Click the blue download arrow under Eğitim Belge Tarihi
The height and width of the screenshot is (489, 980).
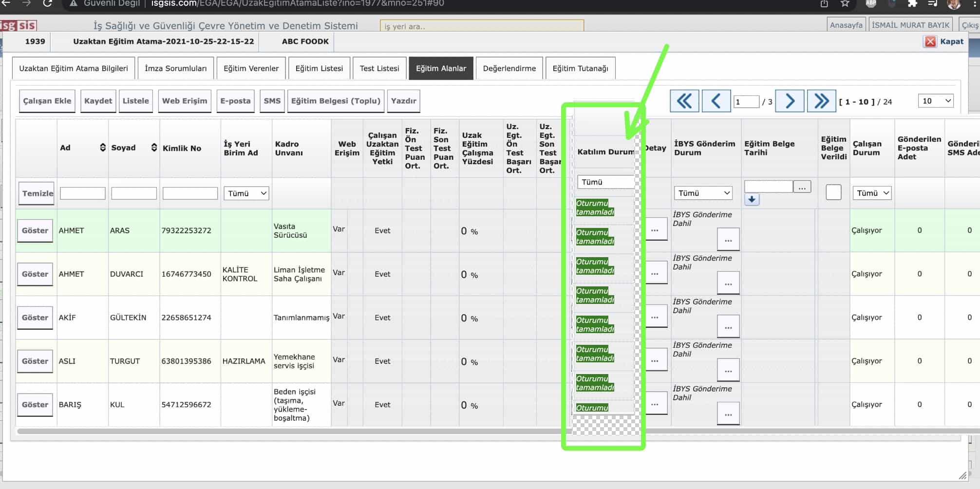(752, 199)
